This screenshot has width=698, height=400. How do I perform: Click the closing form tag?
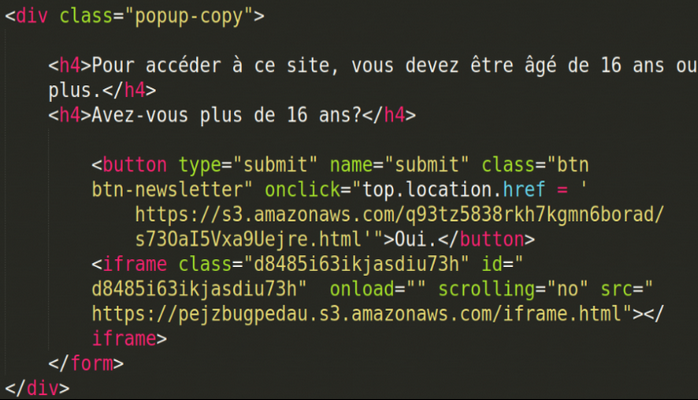click(x=86, y=364)
